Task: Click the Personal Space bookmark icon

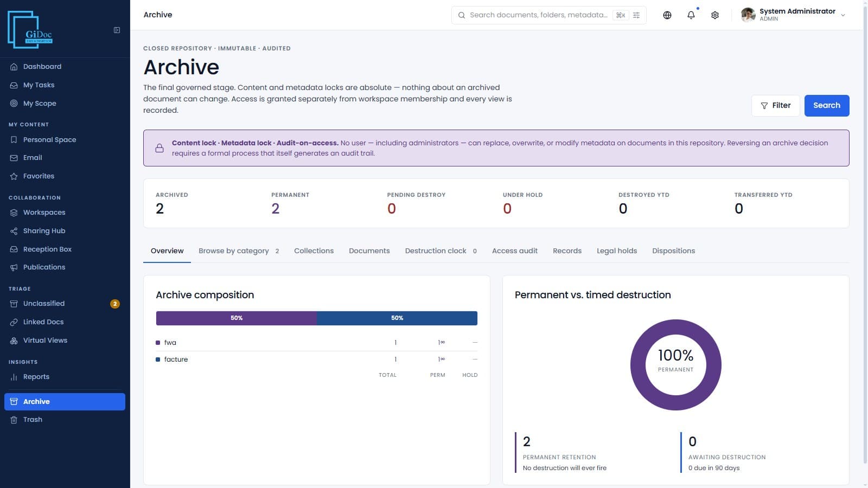Action: 14,140
